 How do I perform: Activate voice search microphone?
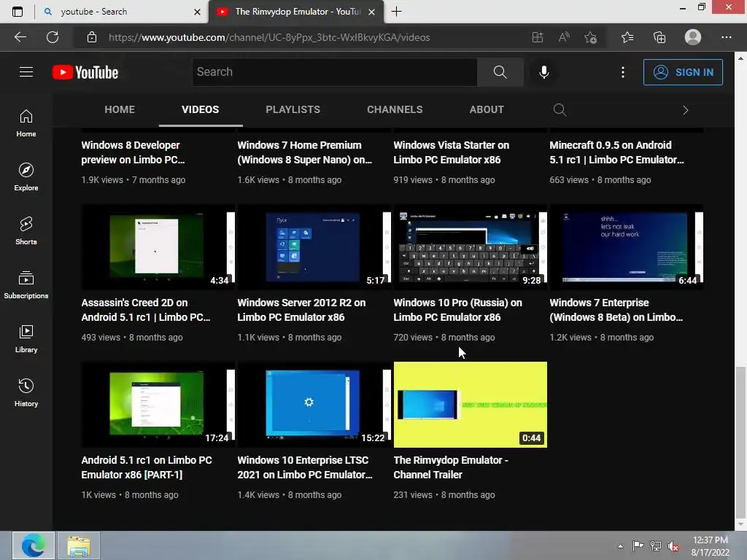(543, 72)
